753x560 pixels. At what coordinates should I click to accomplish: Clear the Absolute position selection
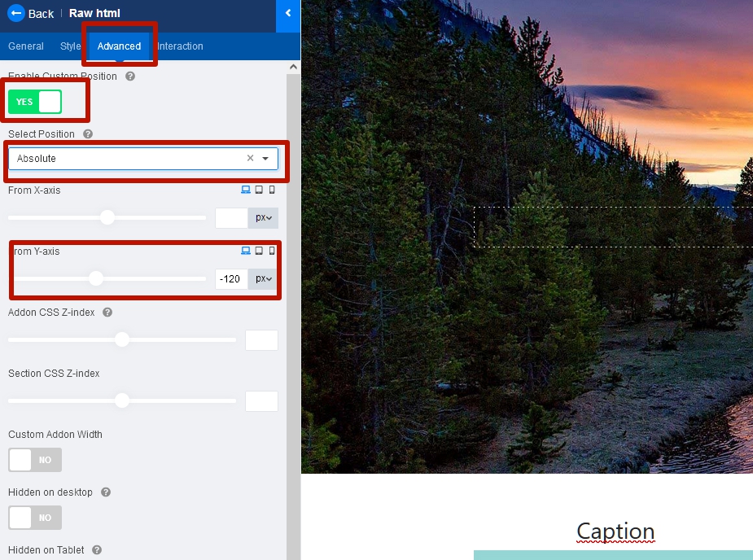click(x=251, y=159)
